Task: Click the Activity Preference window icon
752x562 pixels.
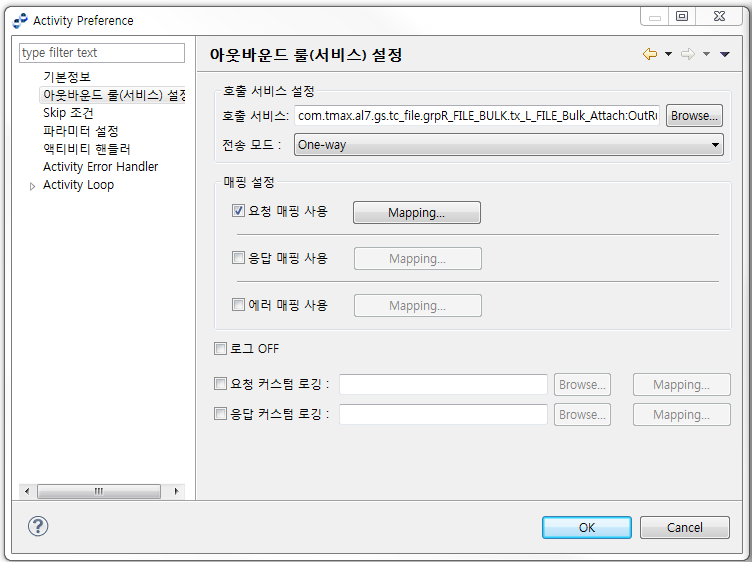Action: [20, 20]
